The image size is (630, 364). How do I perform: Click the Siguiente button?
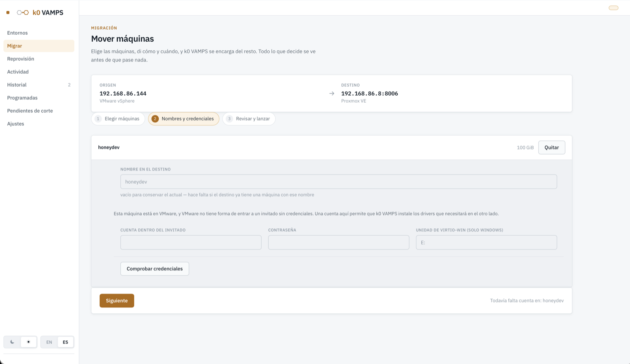click(117, 301)
